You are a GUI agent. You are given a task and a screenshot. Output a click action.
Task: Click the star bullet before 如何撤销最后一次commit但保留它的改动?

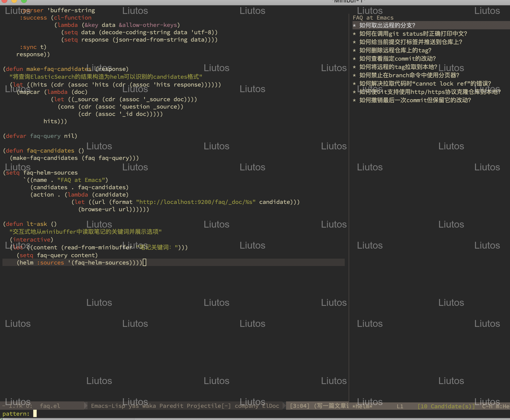[354, 100]
